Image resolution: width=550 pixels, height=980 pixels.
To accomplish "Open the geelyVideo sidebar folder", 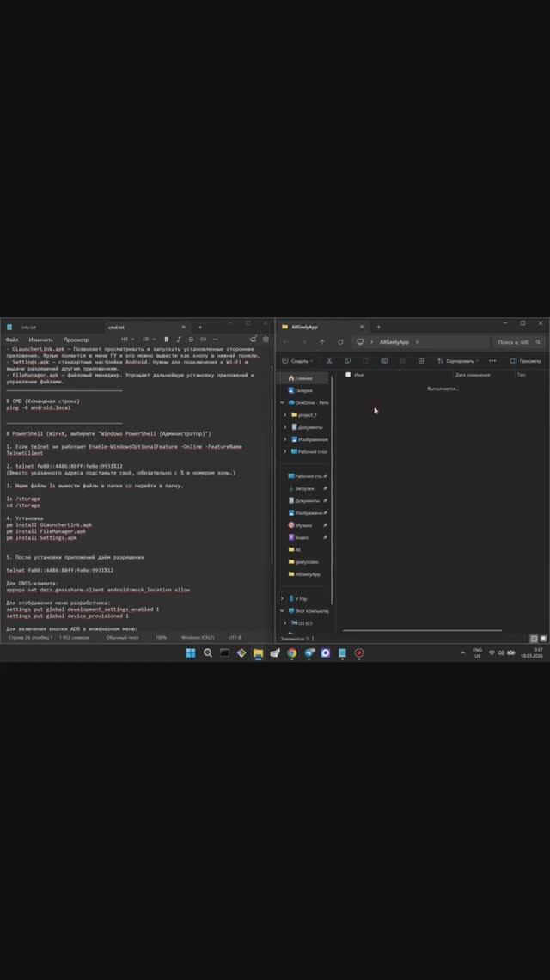I will pos(305,562).
